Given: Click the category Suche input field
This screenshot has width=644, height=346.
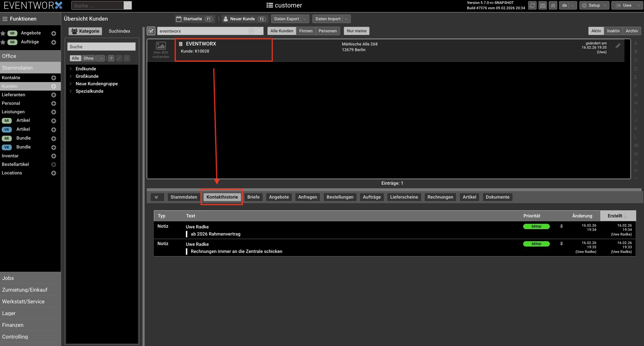Looking at the screenshot, I should [x=101, y=47].
